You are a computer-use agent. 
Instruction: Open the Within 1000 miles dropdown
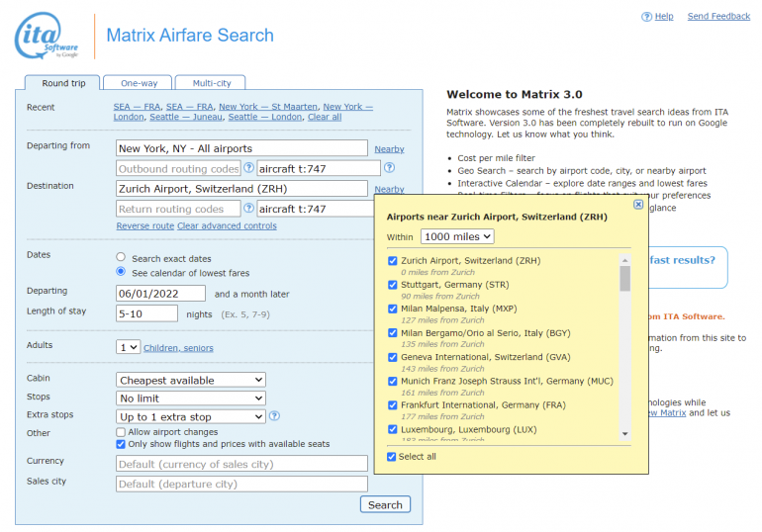(456, 236)
